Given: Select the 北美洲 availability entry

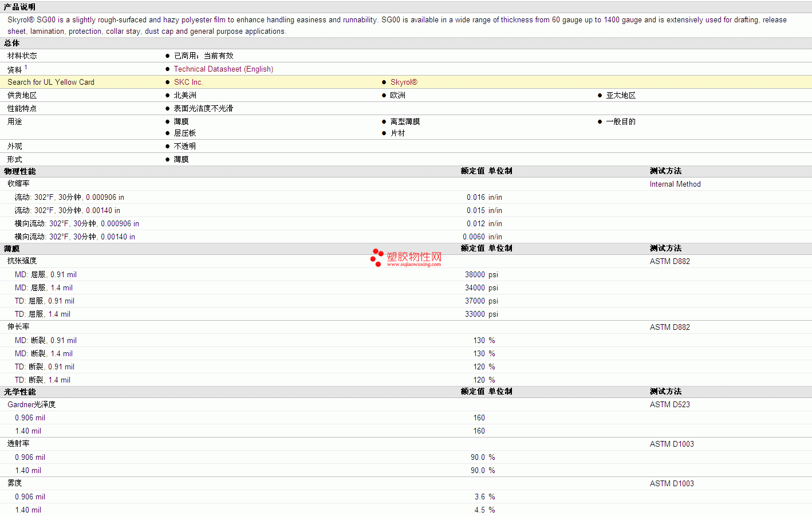Looking at the screenshot, I should [185, 95].
